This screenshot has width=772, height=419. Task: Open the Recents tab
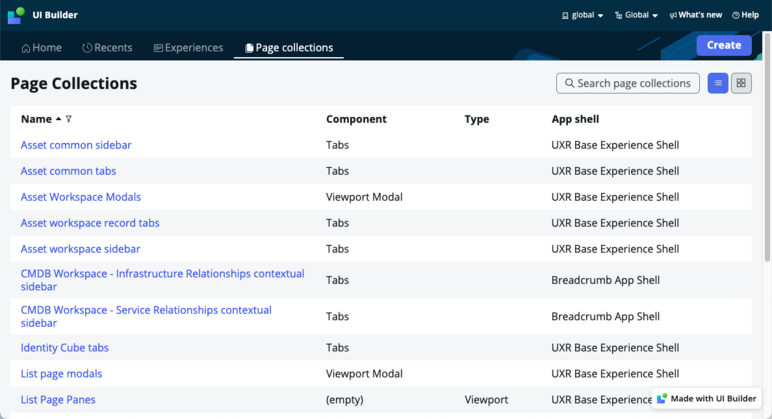107,48
